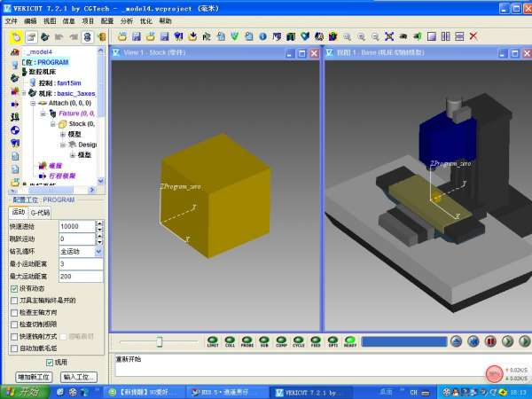Enable the 检查主轴方向 checkbox
The image size is (532, 399).
[x=14, y=313]
